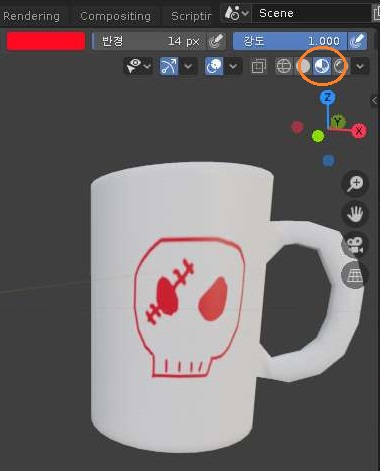Click the zoom view magnifier button

pos(355,183)
